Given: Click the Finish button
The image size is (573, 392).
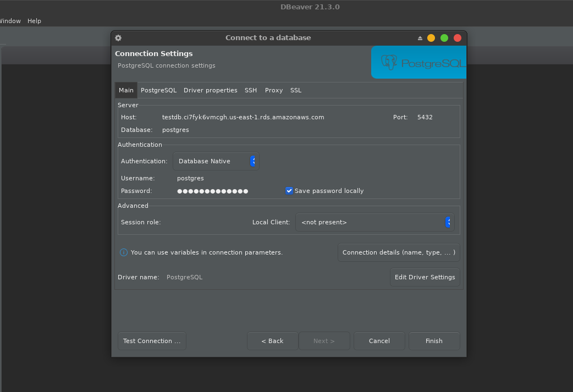Looking at the screenshot, I should (434, 341).
